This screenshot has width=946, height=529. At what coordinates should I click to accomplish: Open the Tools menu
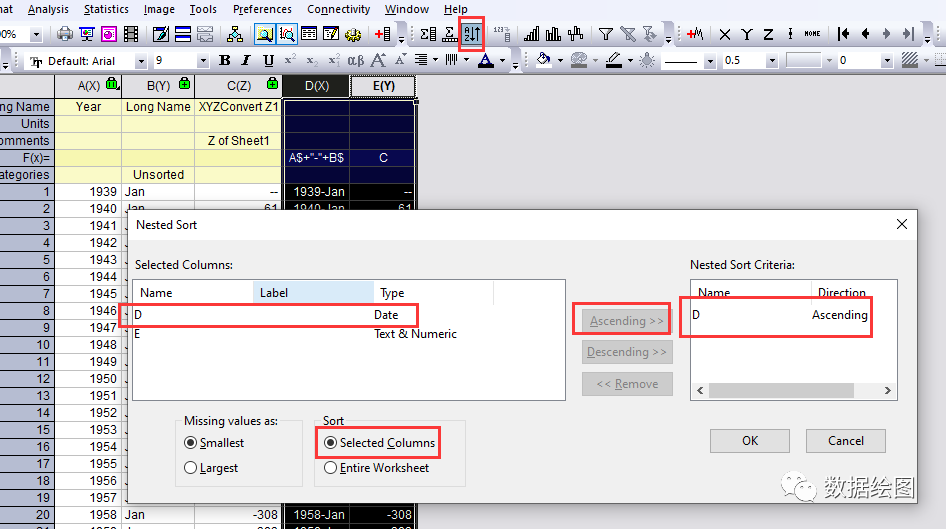pos(203,9)
